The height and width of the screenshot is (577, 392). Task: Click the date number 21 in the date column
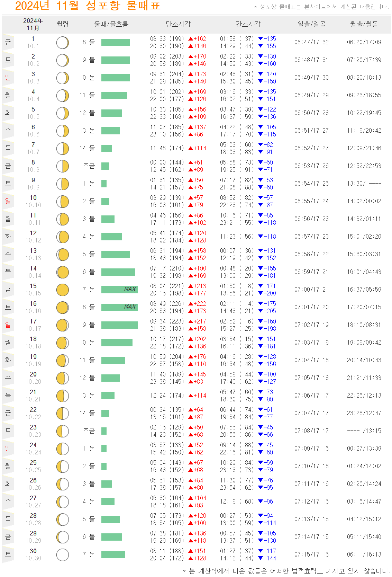(x=33, y=392)
